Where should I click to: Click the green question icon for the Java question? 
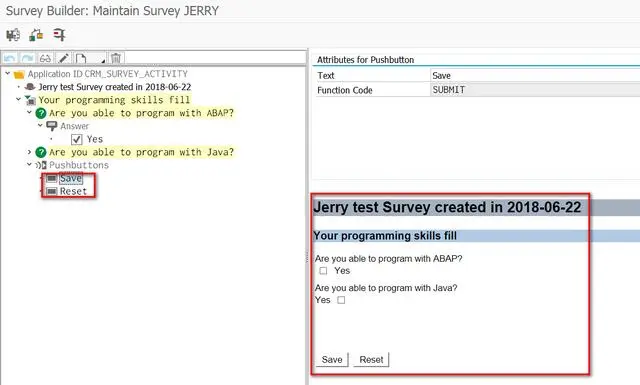point(41,152)
